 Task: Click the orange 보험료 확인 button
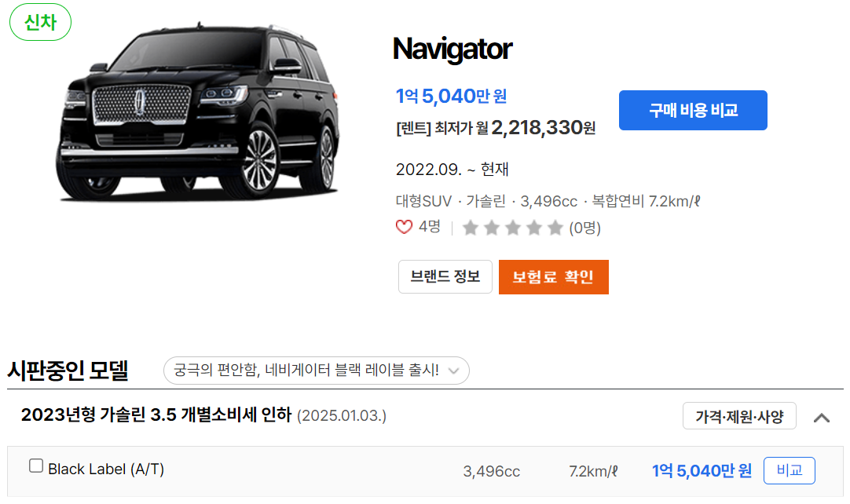554,277
